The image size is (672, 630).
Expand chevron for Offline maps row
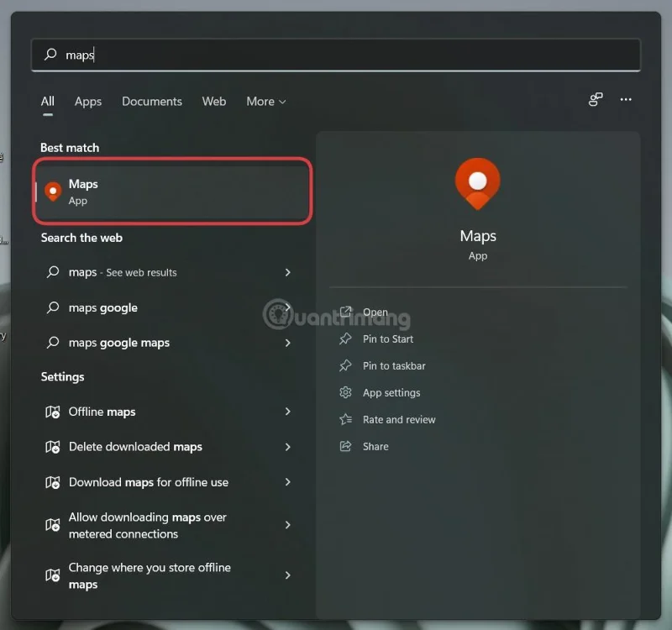tap(287, 412)
